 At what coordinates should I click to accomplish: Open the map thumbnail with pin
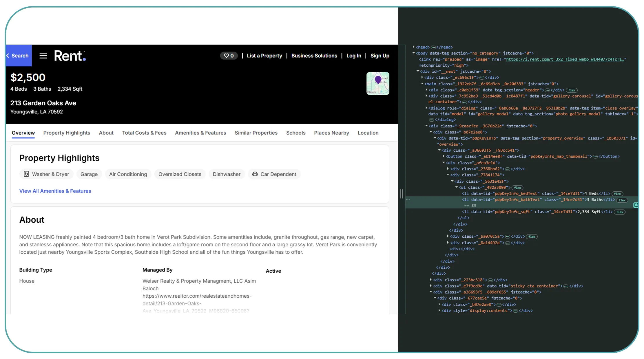[x=378, y=83]
